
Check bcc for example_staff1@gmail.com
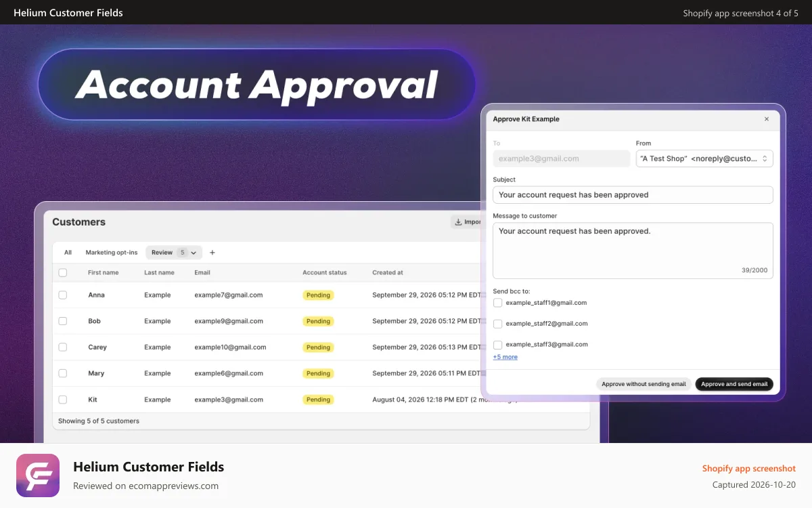(x=497, y=303)
